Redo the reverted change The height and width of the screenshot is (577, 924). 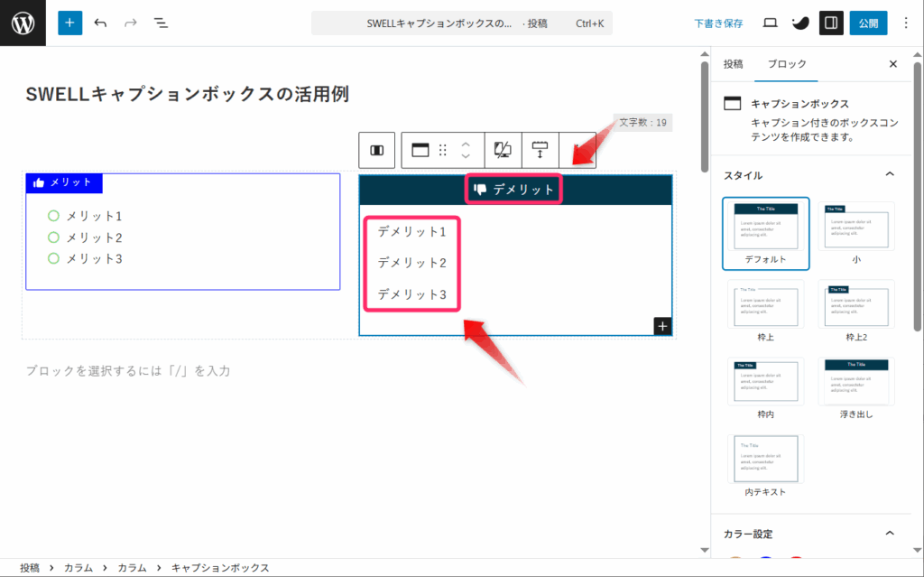pos(130,23)
